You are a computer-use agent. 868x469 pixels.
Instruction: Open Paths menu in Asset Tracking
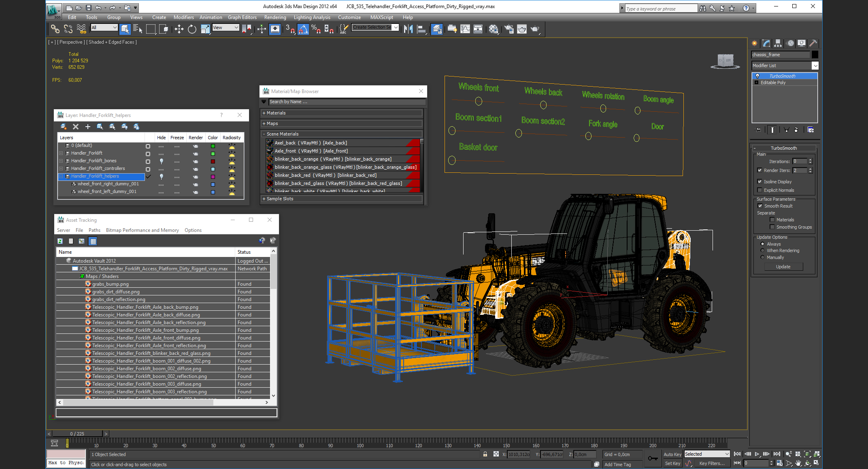point(94,230)
